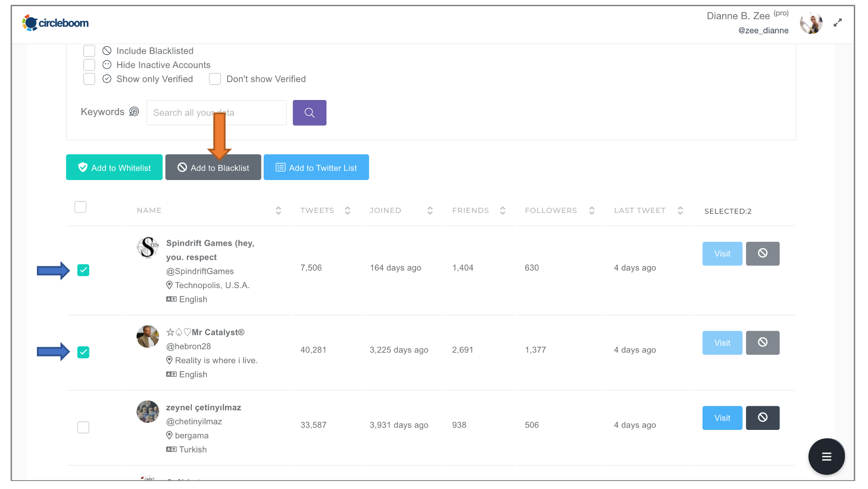Enable the Include Blacklisted checkbox

tap(89, 51)
